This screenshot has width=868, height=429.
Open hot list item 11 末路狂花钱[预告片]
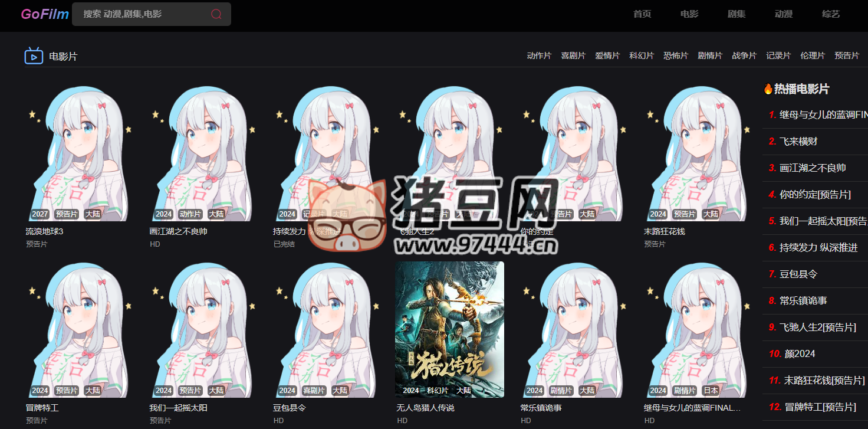pos(815,381)
